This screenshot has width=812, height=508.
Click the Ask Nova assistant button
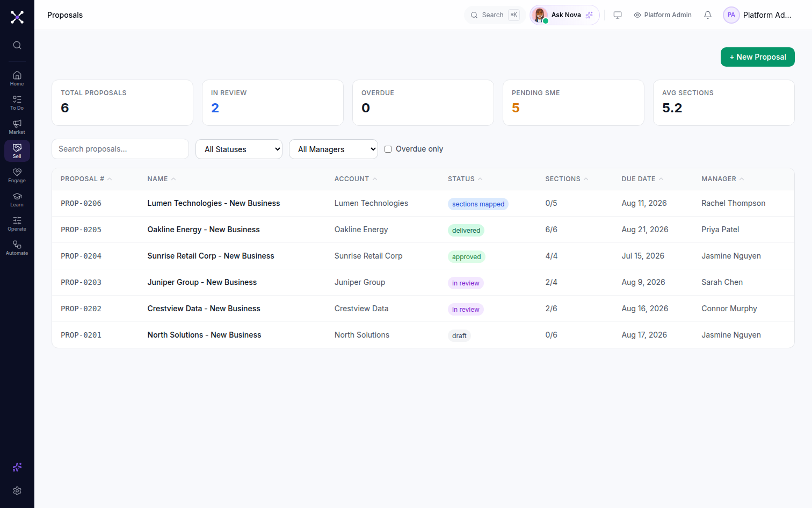click(564, 15)
